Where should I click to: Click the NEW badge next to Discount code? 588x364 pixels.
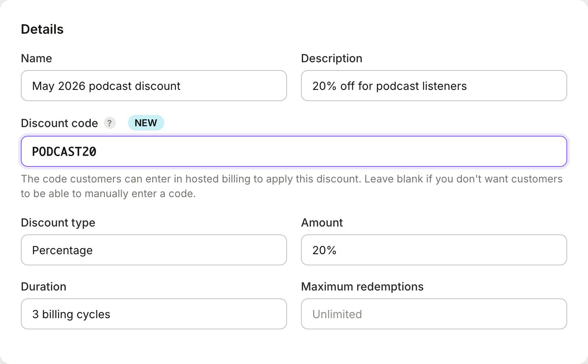click(146, 123)
